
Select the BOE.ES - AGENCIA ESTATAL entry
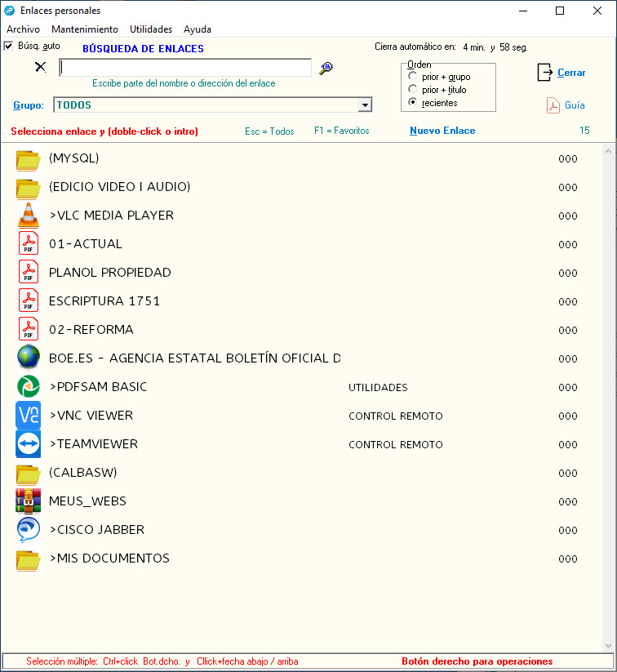coord(194,358)
